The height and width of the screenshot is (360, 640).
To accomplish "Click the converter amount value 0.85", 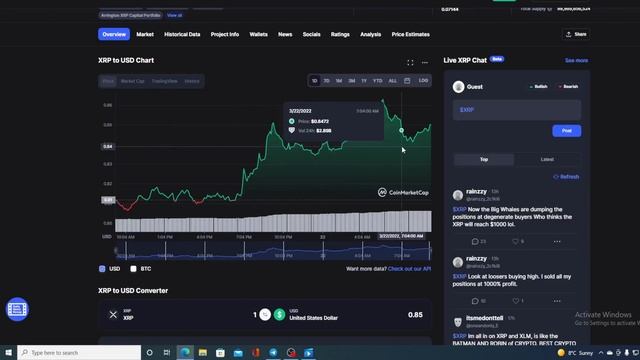I will pyautogui.click(x=415, y=315).
